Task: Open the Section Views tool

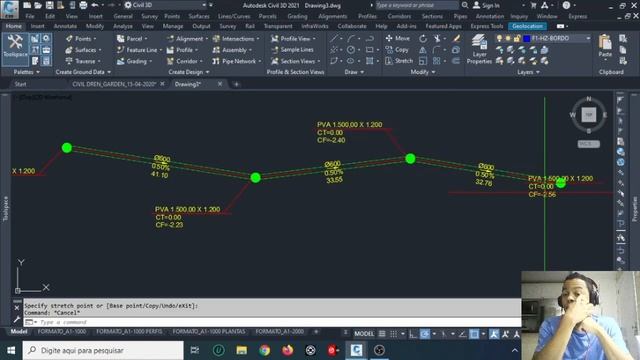Action: coord(295,61)
